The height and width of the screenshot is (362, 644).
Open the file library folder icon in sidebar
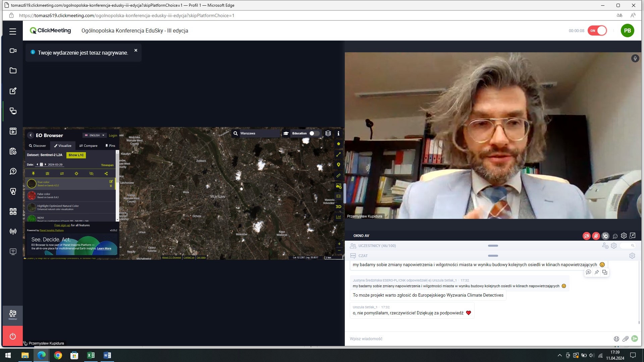(13, 70)
